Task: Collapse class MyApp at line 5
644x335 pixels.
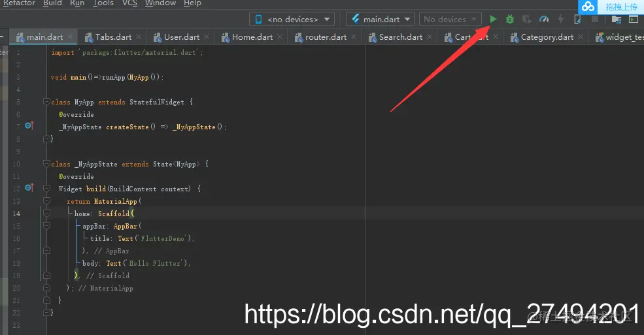Action: pos(46,101)
